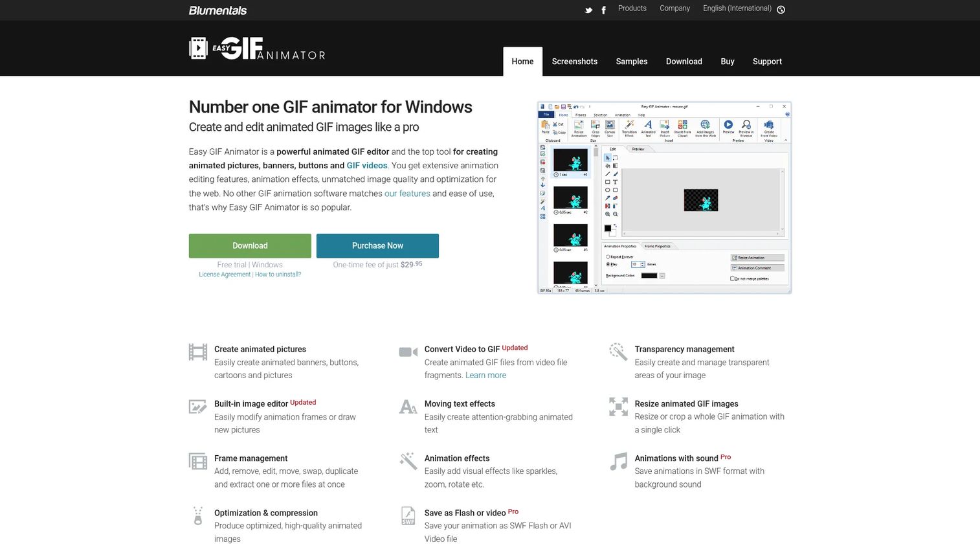
Task: Click the video camera icon for Convert Video to GIF
Action: [408, 352]
